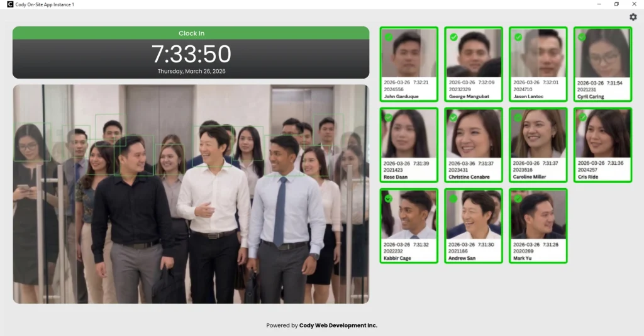Image resolution: width=644 pixels, height=336 pixels.
Task: Click the name Mark Yu
Action: 523,259
